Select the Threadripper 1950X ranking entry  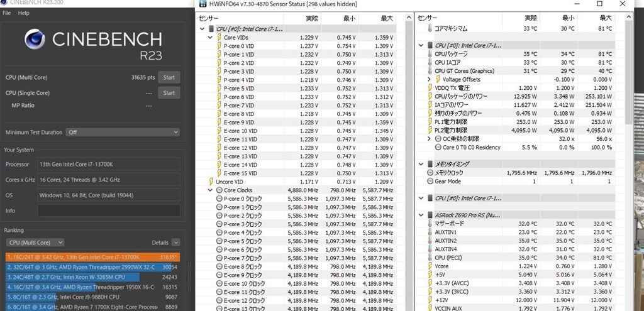coord(93,287)
